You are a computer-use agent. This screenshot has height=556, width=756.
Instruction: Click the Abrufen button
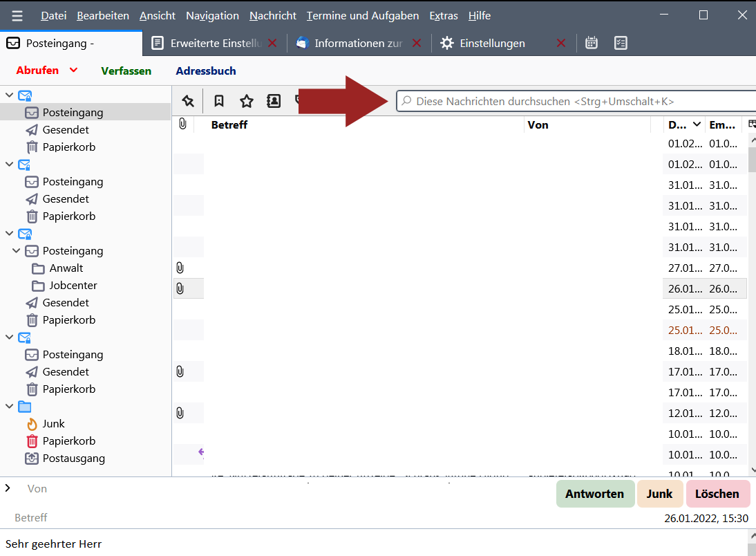(37, 71)
